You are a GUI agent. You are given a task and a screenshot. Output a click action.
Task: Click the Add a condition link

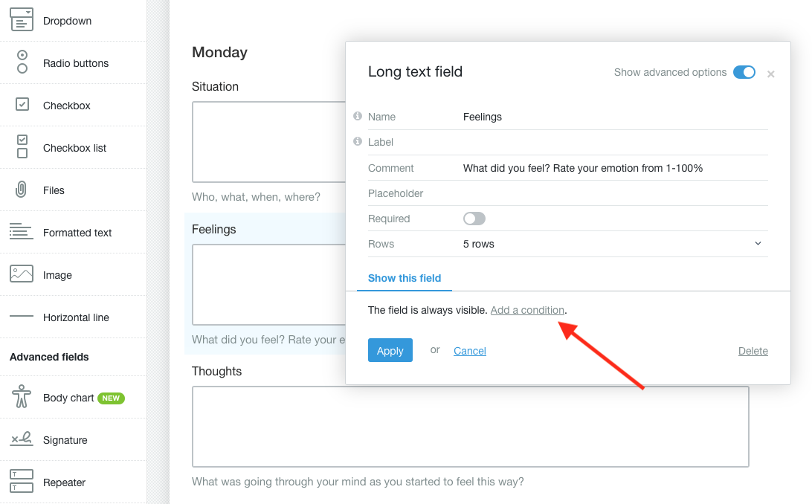(x=527, y=310)
